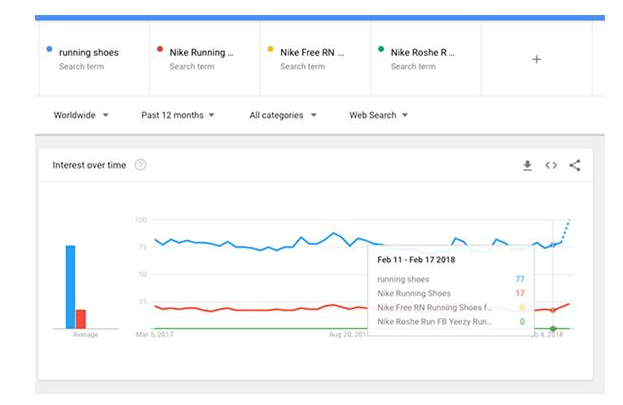Screen dimensions: 623x405
Task: Click the blue dot for running shoes
Action: point(50,50)
